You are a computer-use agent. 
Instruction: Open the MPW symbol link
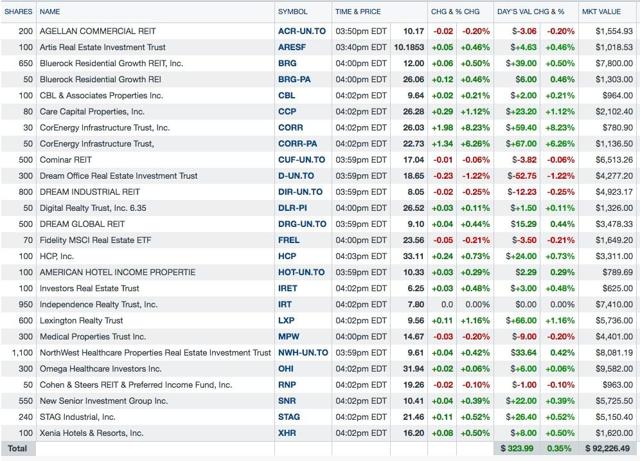289,337
